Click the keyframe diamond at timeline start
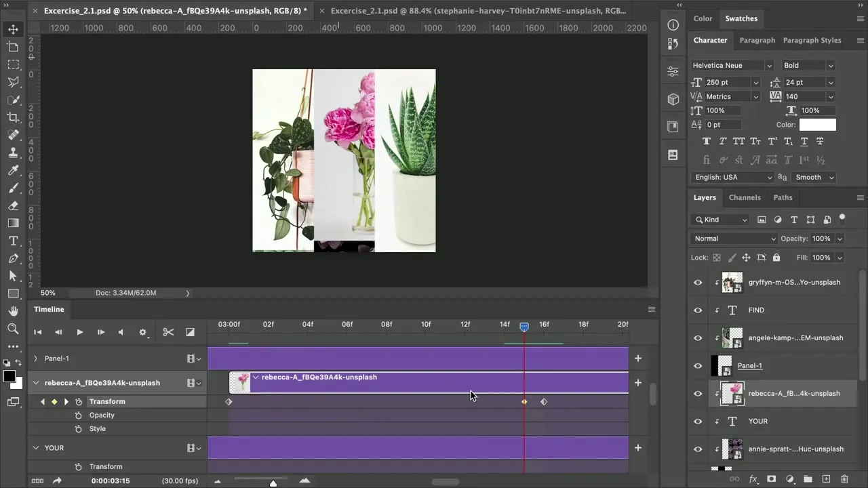The height and width of the screenshot is (488, 868). click(x=229, y=402)
